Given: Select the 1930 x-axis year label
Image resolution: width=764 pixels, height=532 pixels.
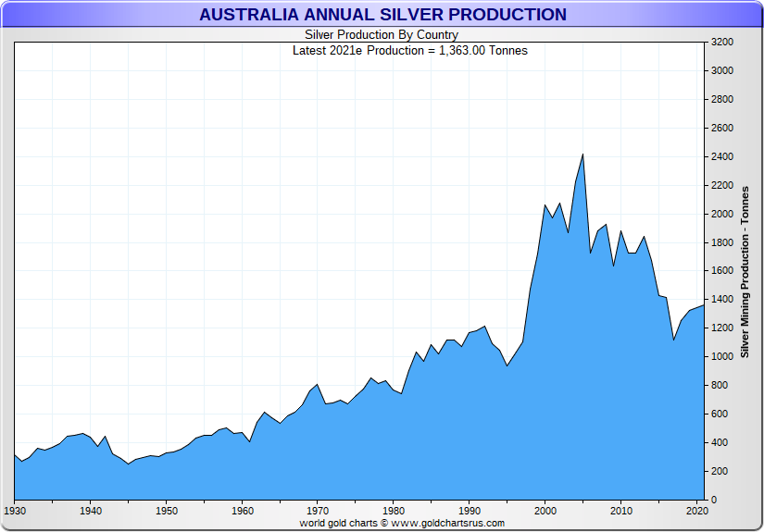Looking at the screenshot, I should coord(15,511).
